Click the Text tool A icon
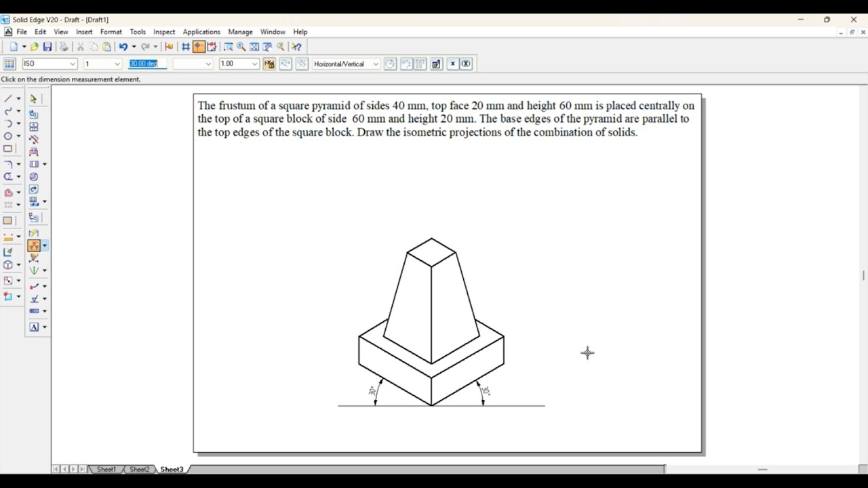Screen dimensions: 868x488 tap(34, 327)
